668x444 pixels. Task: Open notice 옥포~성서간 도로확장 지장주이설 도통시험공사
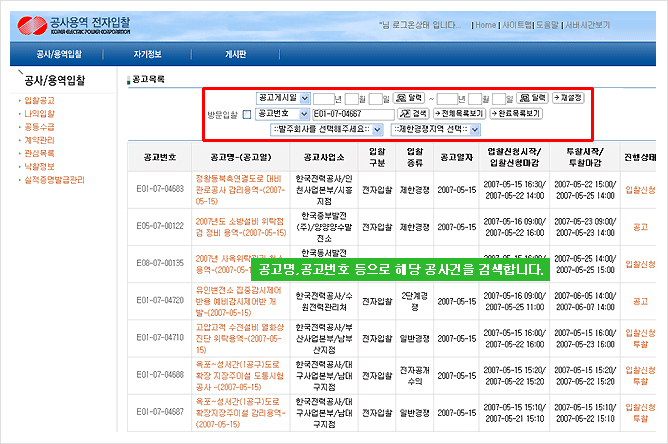point(239,376)
